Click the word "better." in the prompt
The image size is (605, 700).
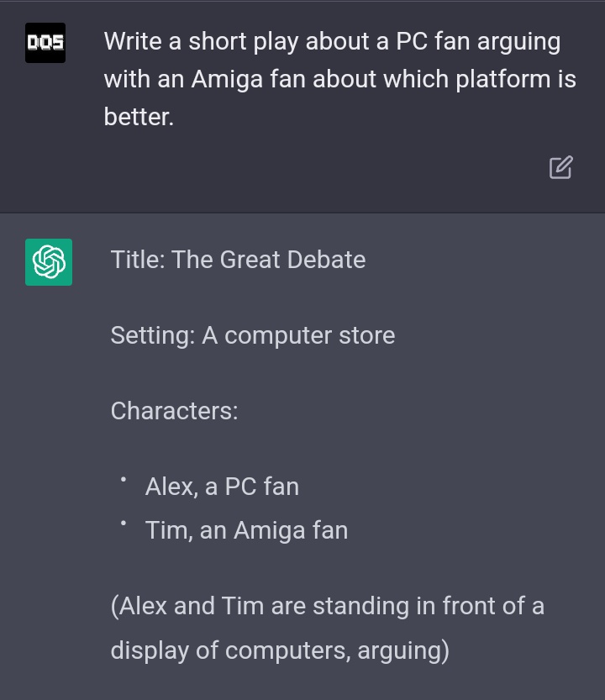[139, 117]
